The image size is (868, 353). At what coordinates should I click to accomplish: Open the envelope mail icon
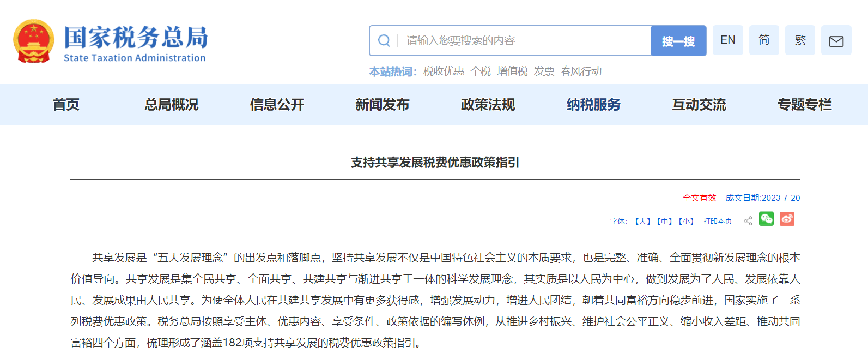coord(836,41)
